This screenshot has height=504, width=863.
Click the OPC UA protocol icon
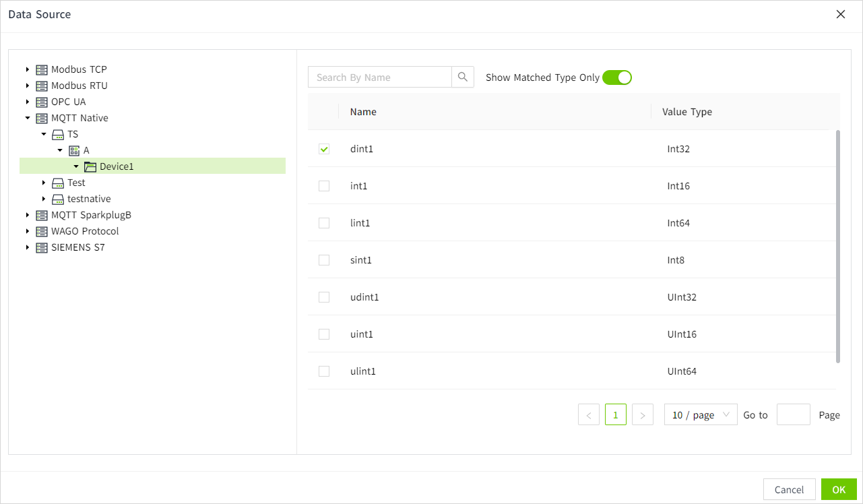[42, 102]
